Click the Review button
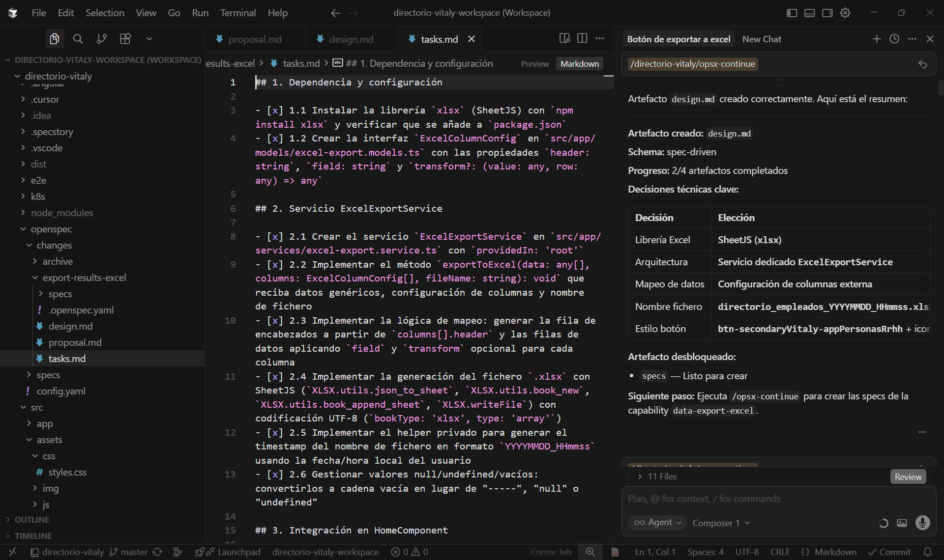944x560 pixels. (908, 476)
